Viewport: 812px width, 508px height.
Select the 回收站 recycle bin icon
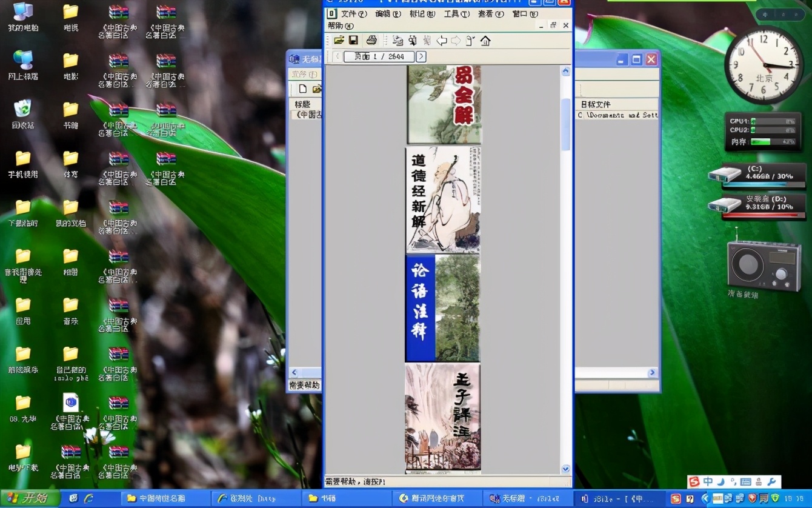23,115
